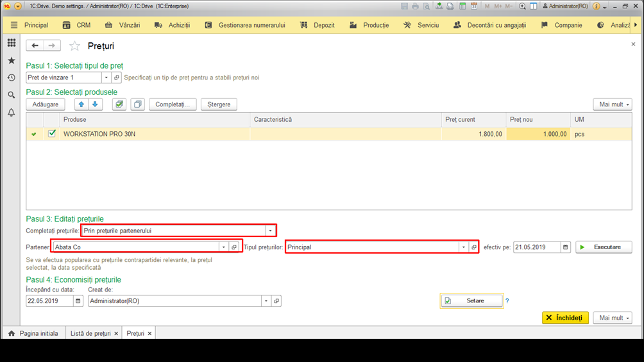Click the Setare button
The width and height of the screenshot is (644, 362).
(x=471, y=301)
